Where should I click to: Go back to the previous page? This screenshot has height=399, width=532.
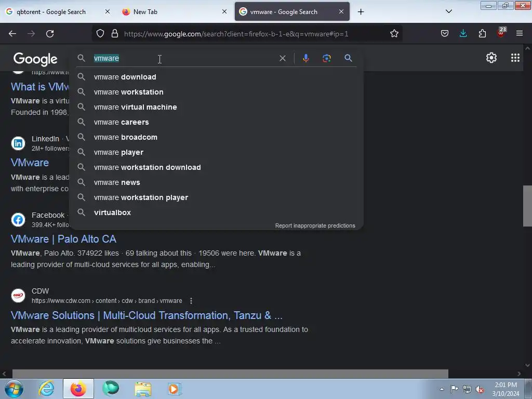(x=12, y=34)
